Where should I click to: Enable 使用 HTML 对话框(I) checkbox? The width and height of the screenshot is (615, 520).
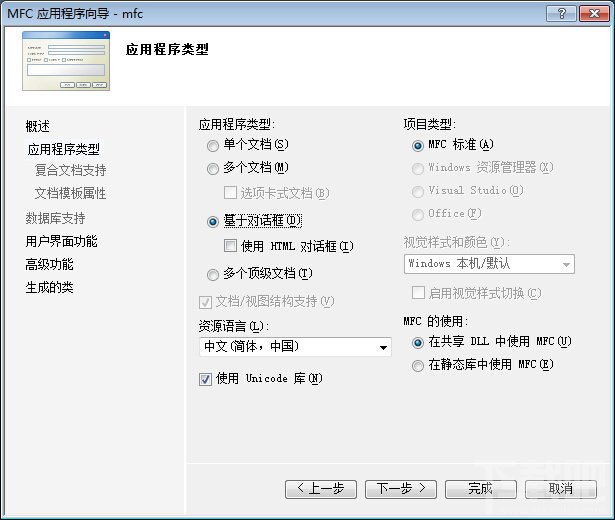(230, 246)
